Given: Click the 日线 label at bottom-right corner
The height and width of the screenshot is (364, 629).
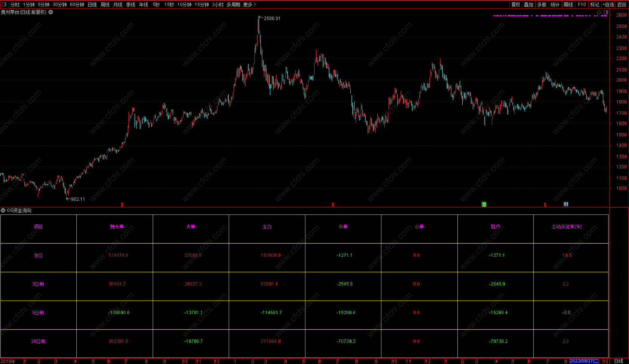Looking at the screenshot, I should coord(618,361).
